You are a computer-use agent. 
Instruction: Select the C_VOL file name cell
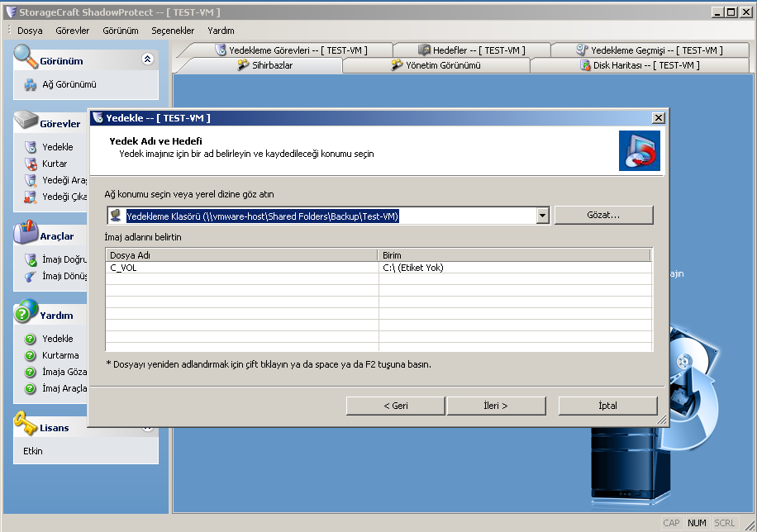pyautogui.click(x=242, y=268)
